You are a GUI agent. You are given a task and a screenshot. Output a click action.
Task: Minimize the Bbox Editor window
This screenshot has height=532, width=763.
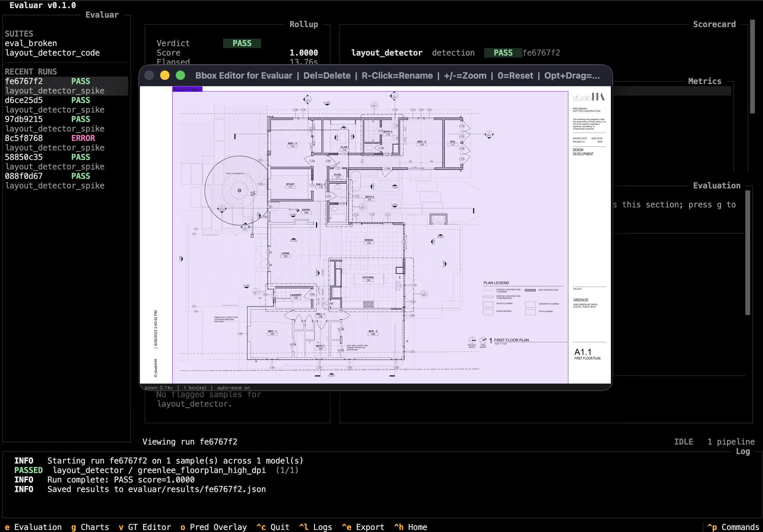tap(165, 75)
